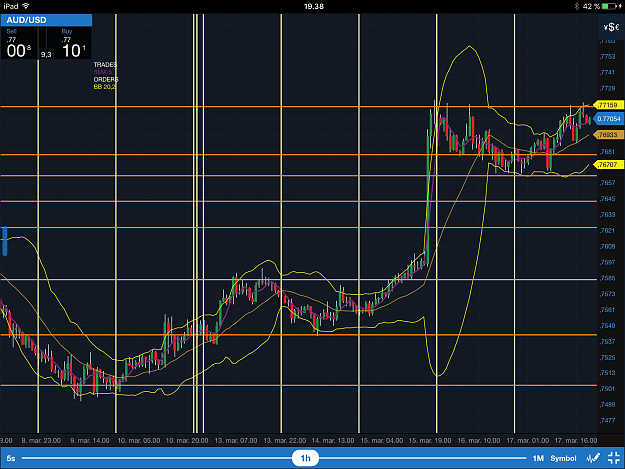625x469 pixels.
Task: Click the 10. mar. 20.00 time axis label
Action: pyautogui.click(x=187, y=440)
